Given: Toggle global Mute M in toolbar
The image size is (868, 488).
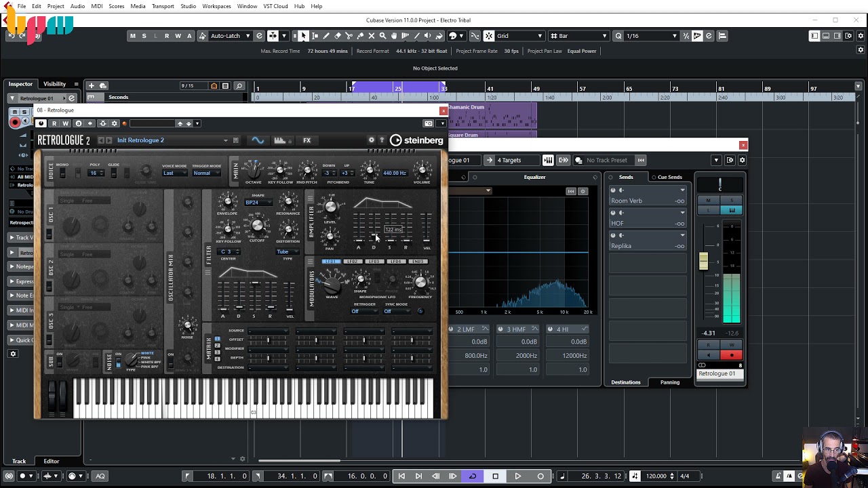Looking at the screenshot, I should click(x=132, y=36).
